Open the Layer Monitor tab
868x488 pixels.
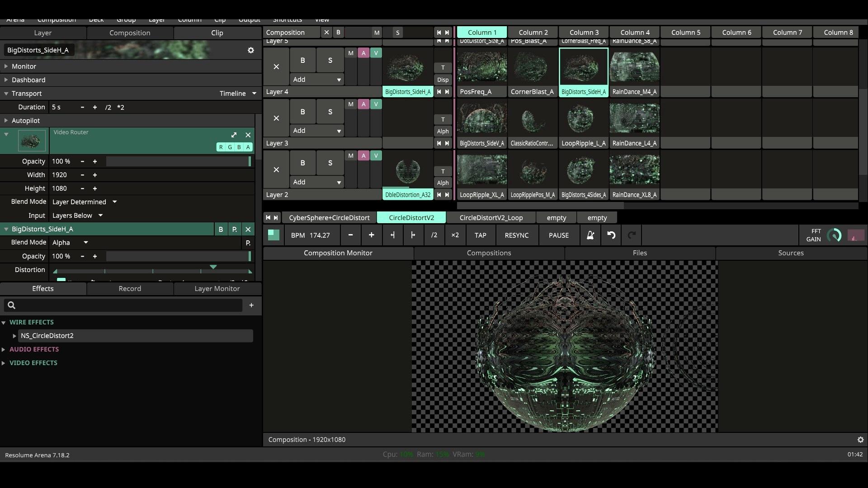tap(217, 289)
